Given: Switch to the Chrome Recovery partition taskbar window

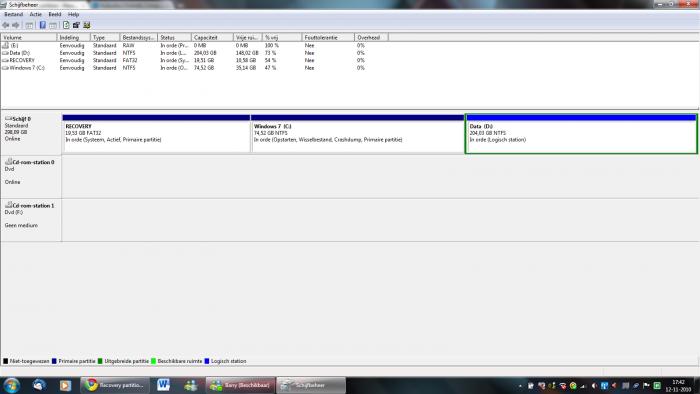Looking at the screenshot, I should (x=116, y=385).
